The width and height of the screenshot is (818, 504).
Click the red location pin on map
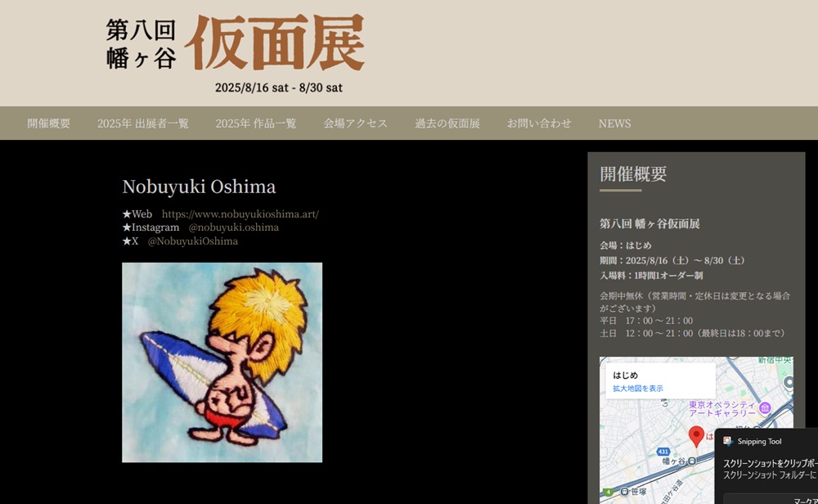(696, 436)
